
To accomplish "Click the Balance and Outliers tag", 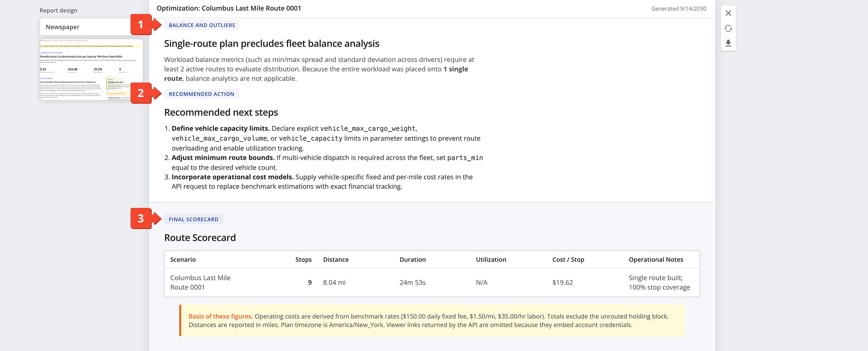I will (202, 25).
